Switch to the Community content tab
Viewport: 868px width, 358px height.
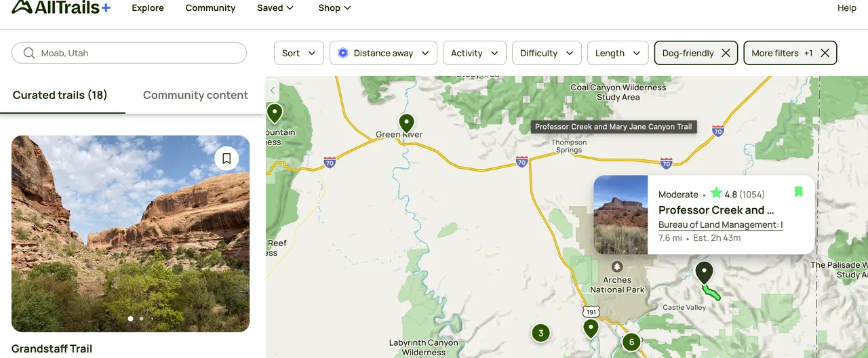point(195,95)
